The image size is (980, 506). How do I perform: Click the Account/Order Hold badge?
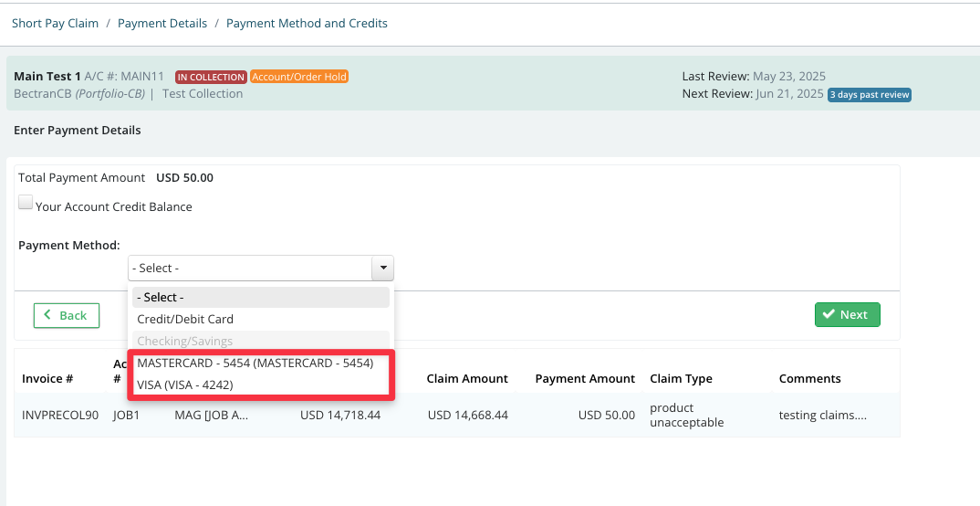[298, 77]
